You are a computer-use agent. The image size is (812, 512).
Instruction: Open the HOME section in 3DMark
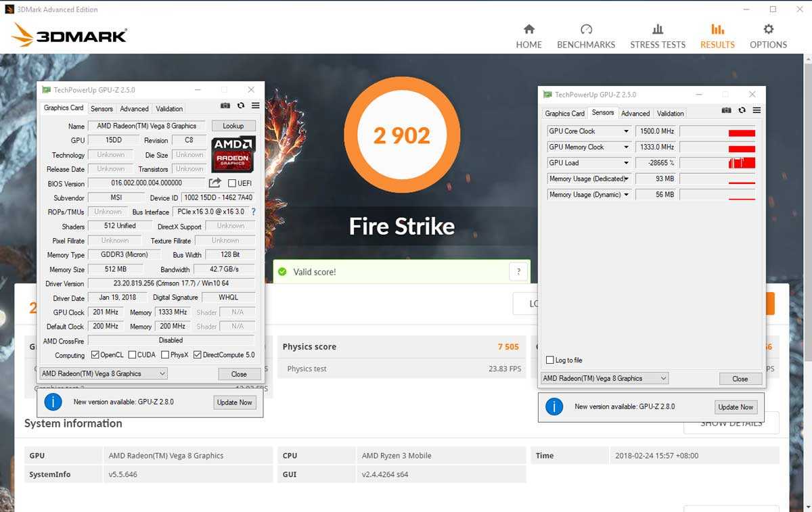coord(528,36)
